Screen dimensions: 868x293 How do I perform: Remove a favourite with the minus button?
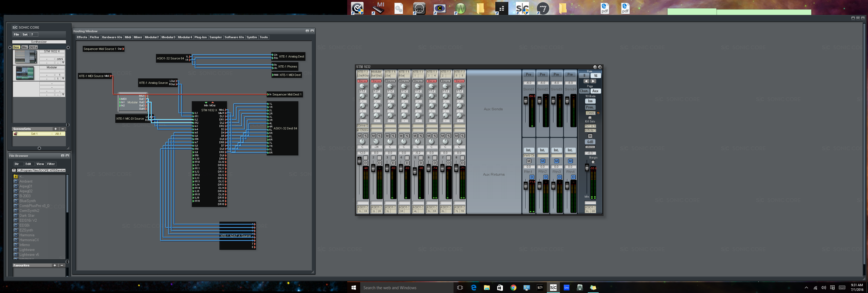click(62, 265)
